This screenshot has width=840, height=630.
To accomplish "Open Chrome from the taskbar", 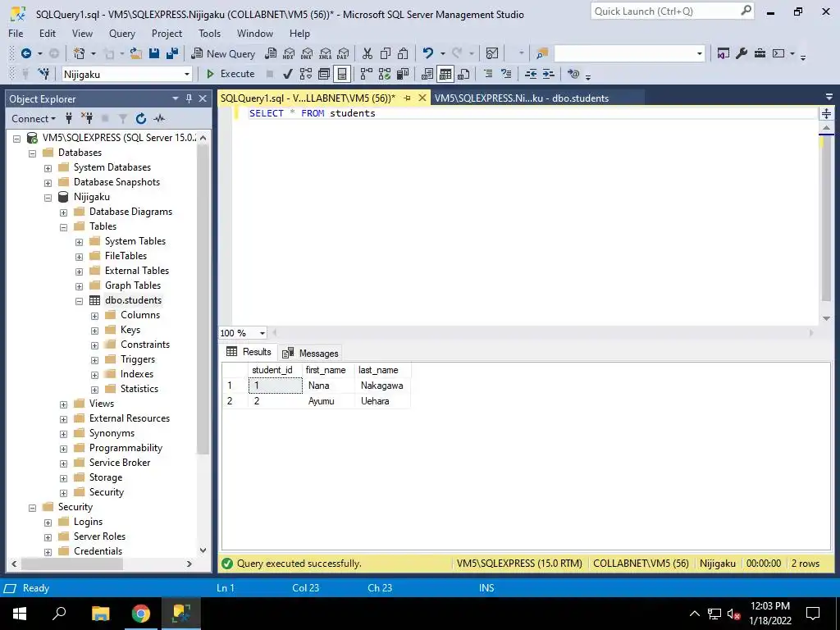I will (x=141, y=614).
